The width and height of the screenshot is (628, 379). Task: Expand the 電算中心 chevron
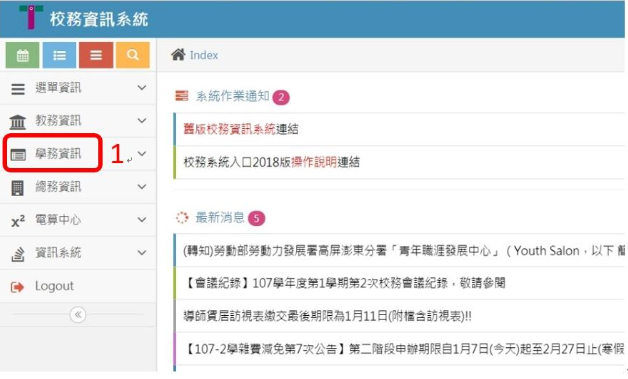(x=142, y=220)
